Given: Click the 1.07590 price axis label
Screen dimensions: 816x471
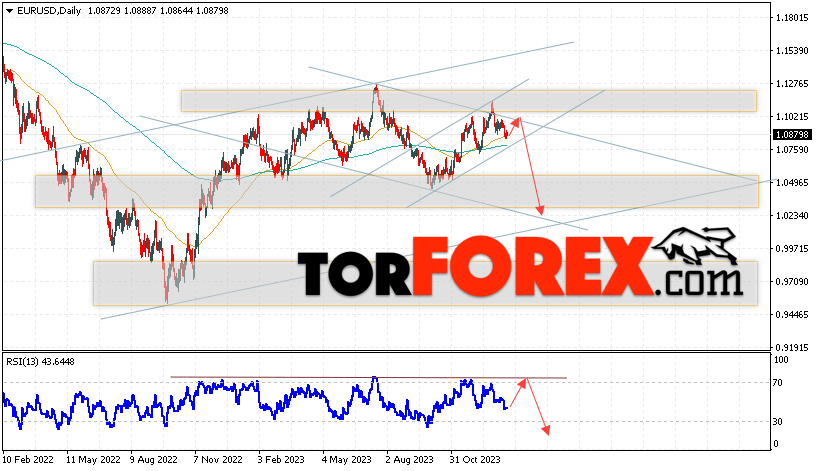Looking at the screenshot, I should tap(792, 150).
